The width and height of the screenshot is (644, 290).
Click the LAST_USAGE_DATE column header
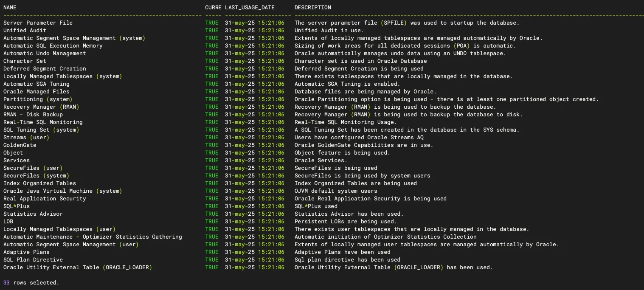(x=250, y=8)
